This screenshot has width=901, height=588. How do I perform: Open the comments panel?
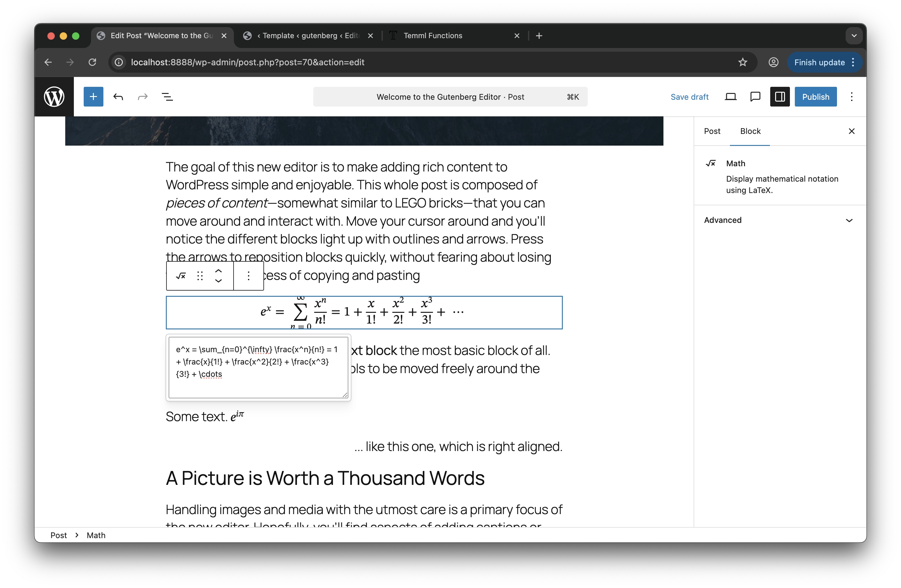pyautogui.click(x=755, y=97)
